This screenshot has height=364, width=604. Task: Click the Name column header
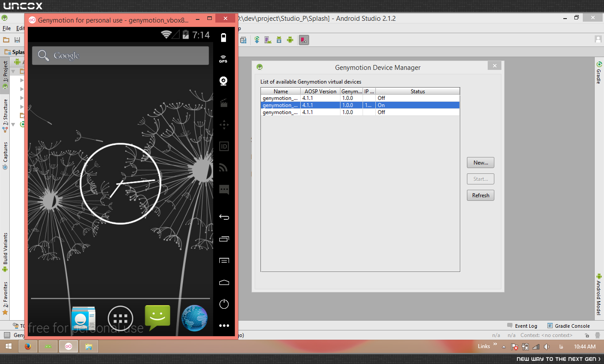(281, 92)
